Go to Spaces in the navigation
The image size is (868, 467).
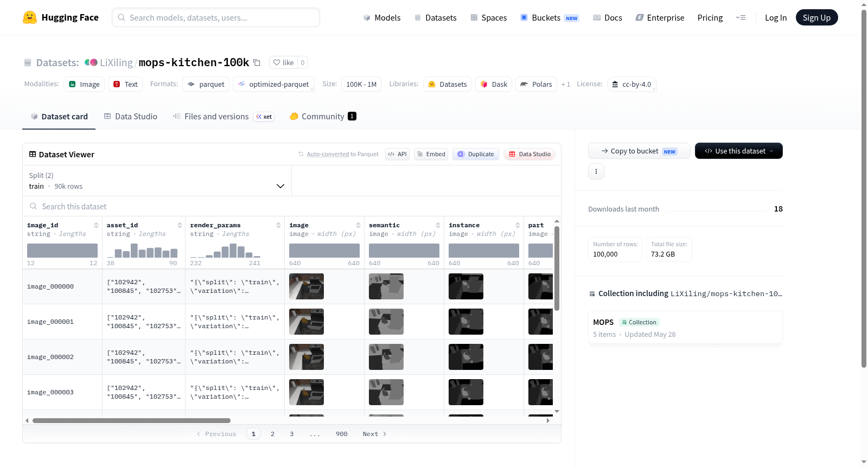489,18
